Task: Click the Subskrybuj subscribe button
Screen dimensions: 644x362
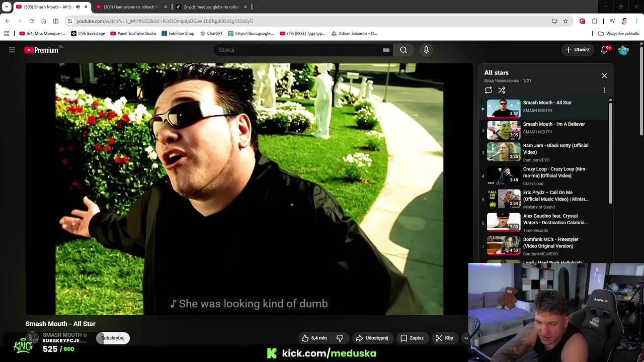Action: [x=113, y=338]
